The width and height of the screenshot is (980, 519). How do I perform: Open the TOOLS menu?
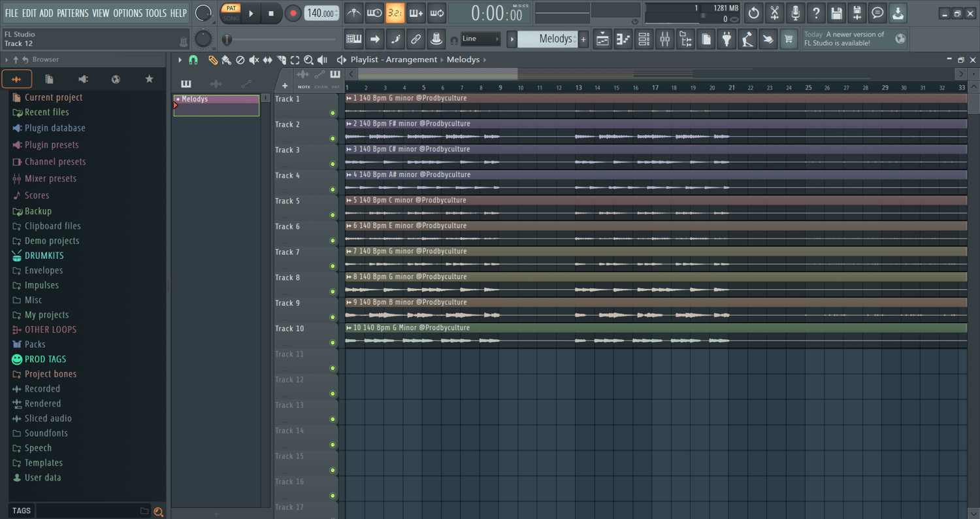click(156, 13)
